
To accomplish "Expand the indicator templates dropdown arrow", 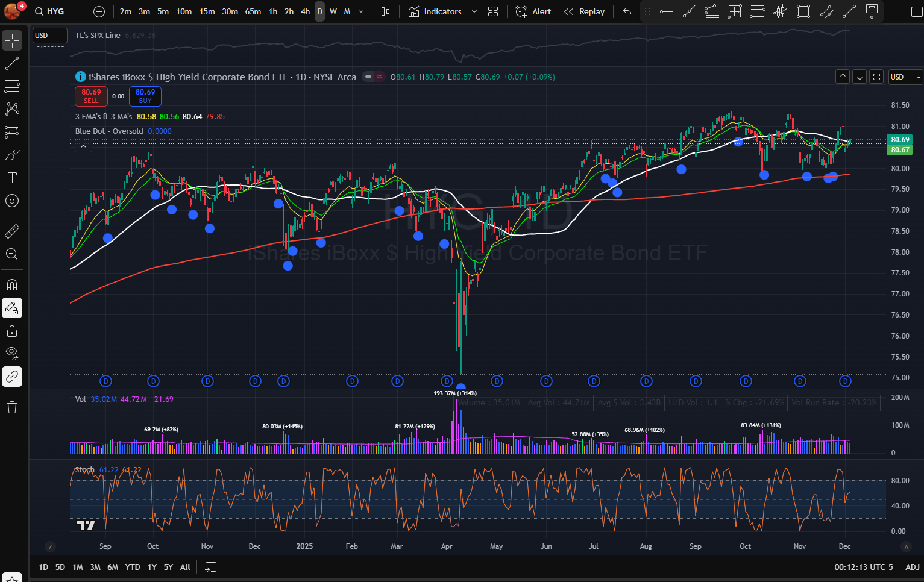I will pos(474,11).
